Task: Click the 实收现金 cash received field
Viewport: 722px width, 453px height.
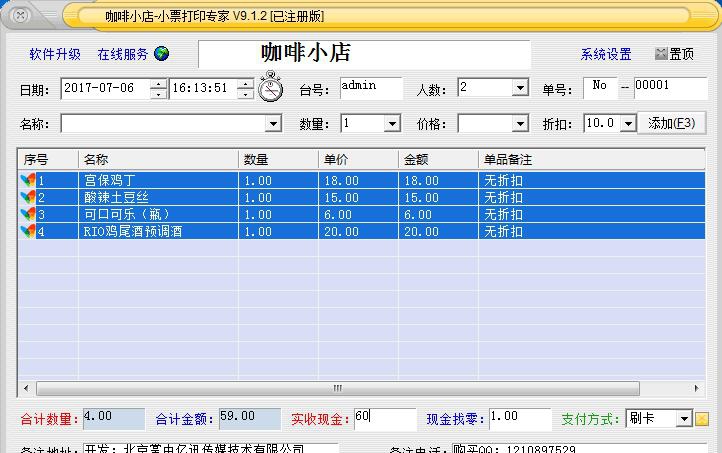Action: (x=383, y=418)
